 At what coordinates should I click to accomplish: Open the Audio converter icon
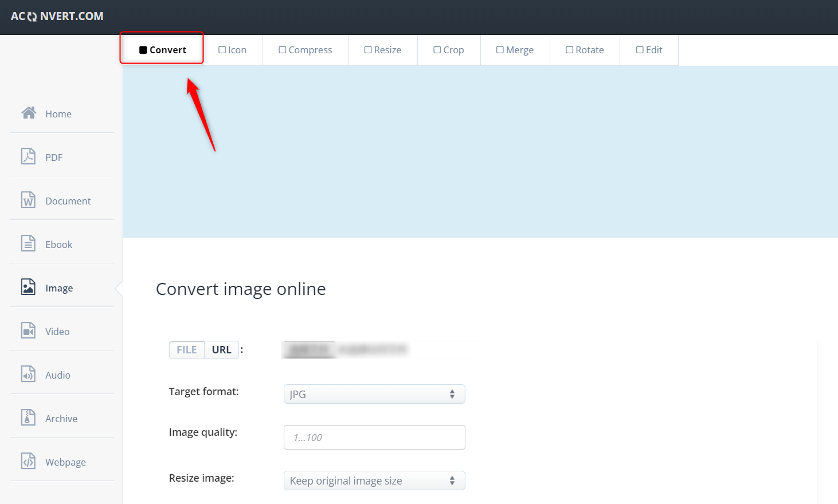tap(28, 374)
